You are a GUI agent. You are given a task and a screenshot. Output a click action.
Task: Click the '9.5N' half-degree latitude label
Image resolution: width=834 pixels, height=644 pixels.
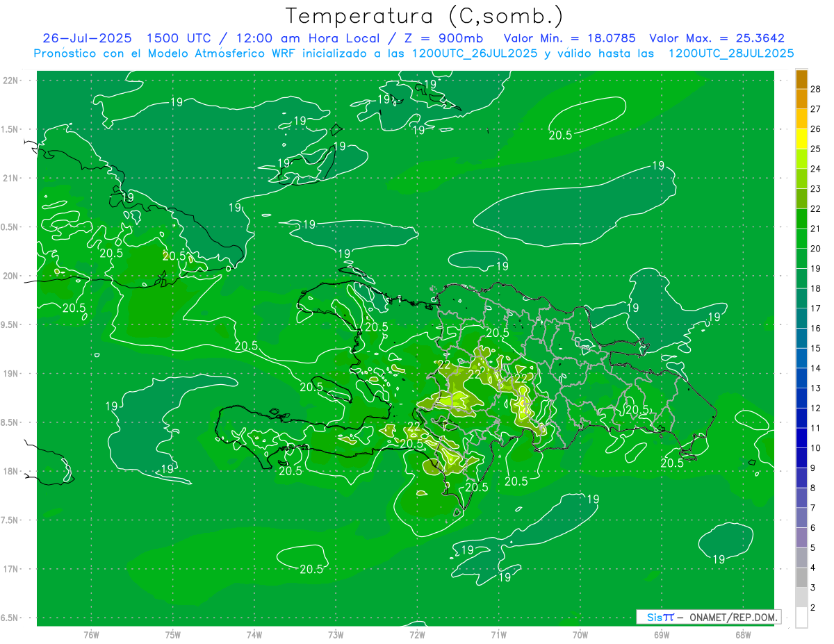[x=10, y=324]
